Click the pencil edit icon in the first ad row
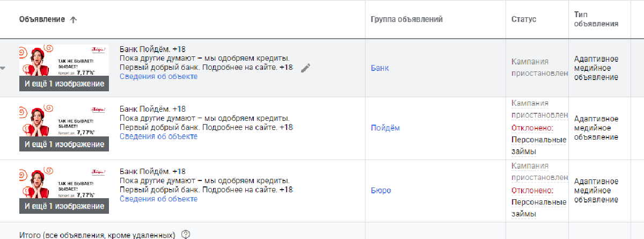Screen dimensions: 644x239 [x=305, y=68]
